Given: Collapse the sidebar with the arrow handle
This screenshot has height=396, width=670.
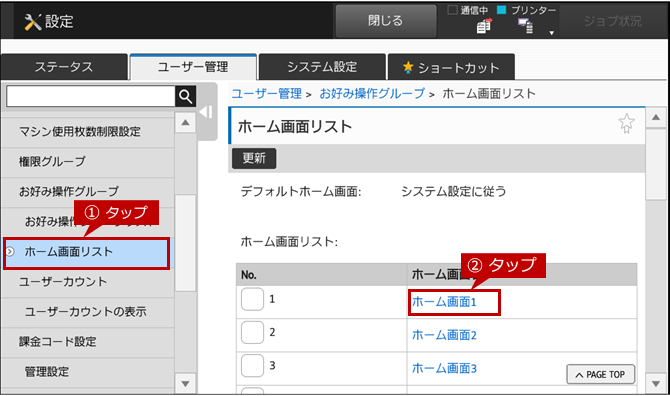Looking at the screenshot, I should (206, 112).
